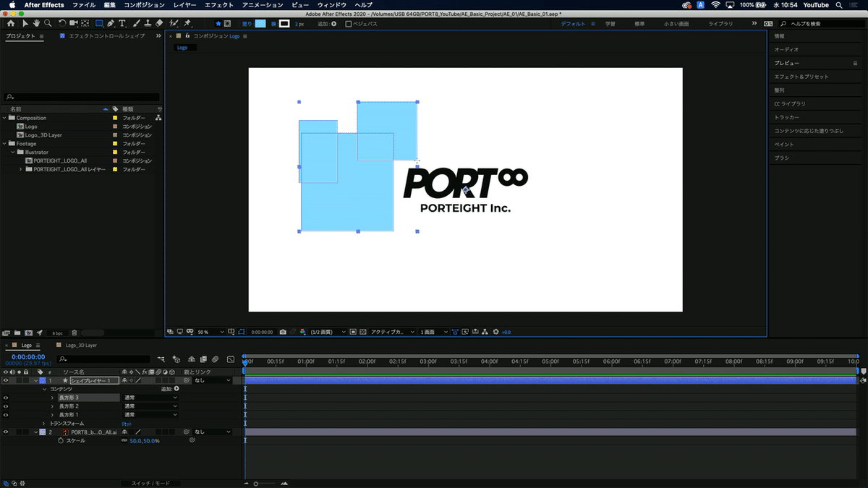Select the Puppet Pin tool
Screen dimensions: 868x488
coord(187,23)
